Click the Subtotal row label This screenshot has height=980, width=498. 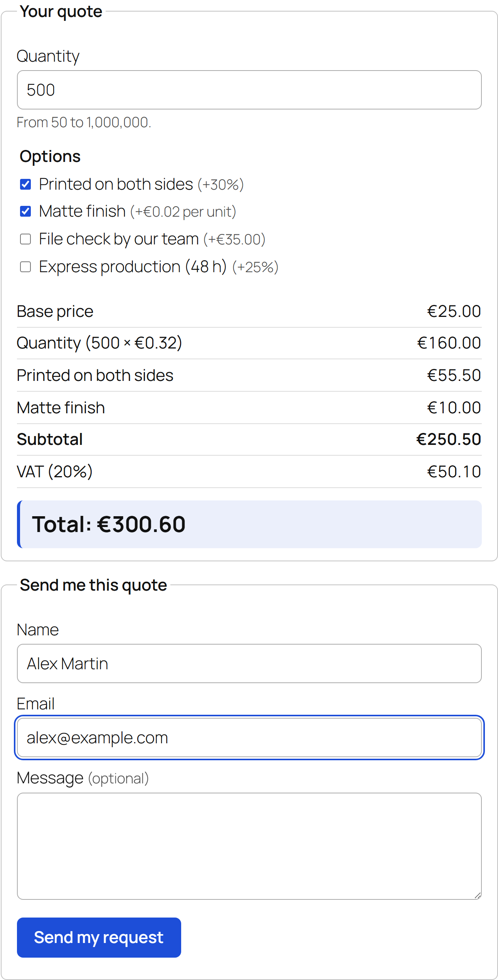click(x=50, y=439)
